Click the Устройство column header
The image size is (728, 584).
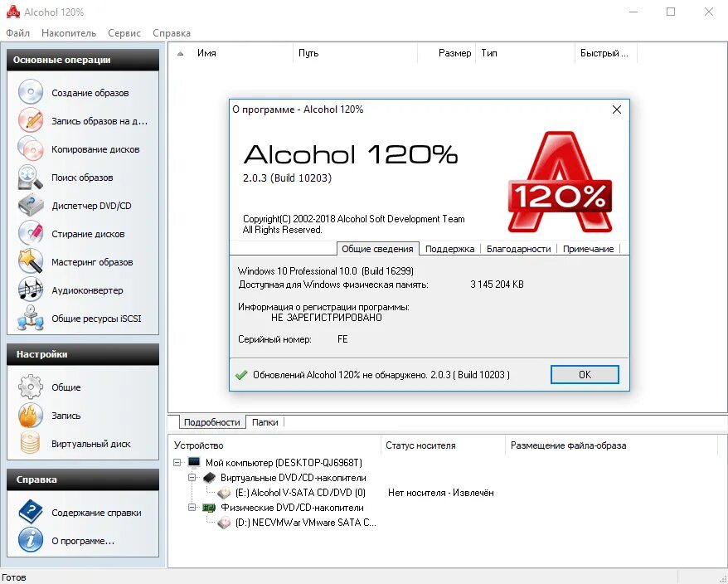click(274, 445)
